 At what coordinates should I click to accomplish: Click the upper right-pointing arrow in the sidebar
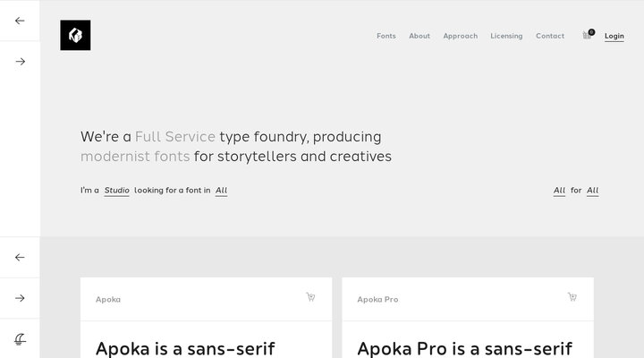(x=20, y=62)
